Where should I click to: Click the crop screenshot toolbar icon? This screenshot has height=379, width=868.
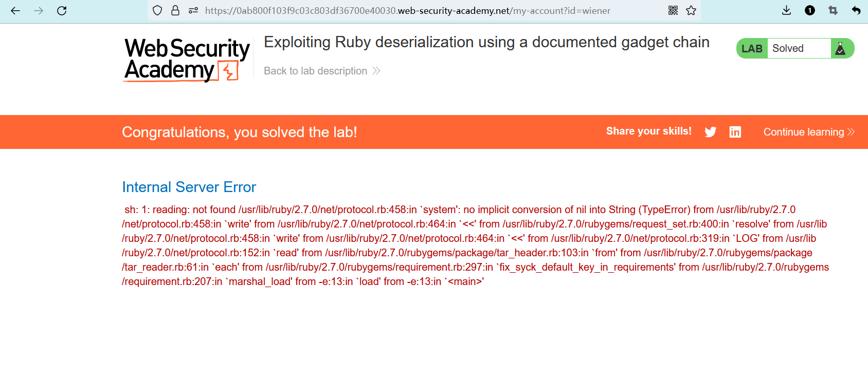833,11
